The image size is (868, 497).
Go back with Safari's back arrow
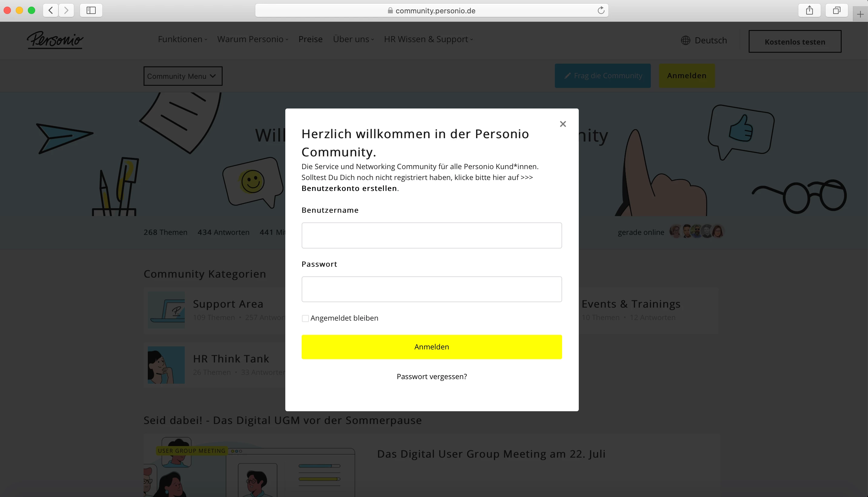pyautogui.click(x=51, y=10)
